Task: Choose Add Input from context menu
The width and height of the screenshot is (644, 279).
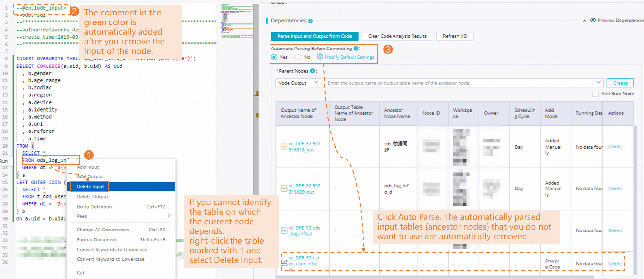Action: click(x=88, y=167)
